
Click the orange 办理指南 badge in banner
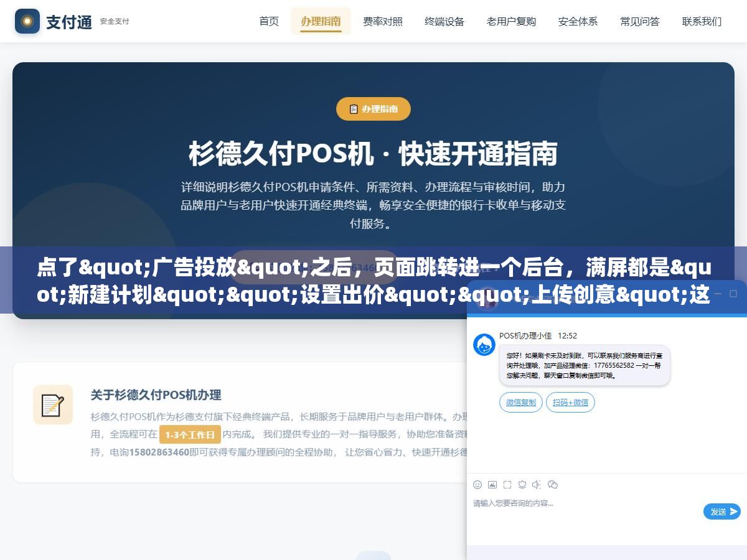point(374,109)
